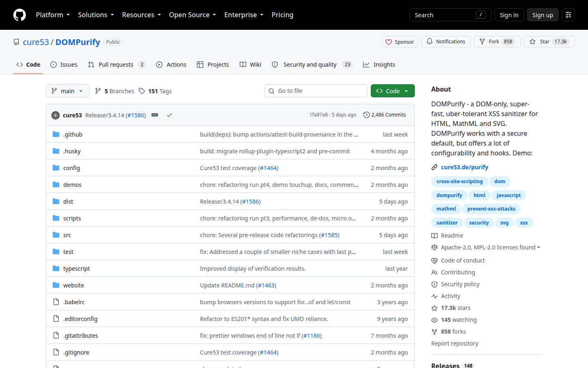The height and width of the screenshot is (368, 588).
Task: Switch to the Wiki tab
Action: (x=250, y=65)
